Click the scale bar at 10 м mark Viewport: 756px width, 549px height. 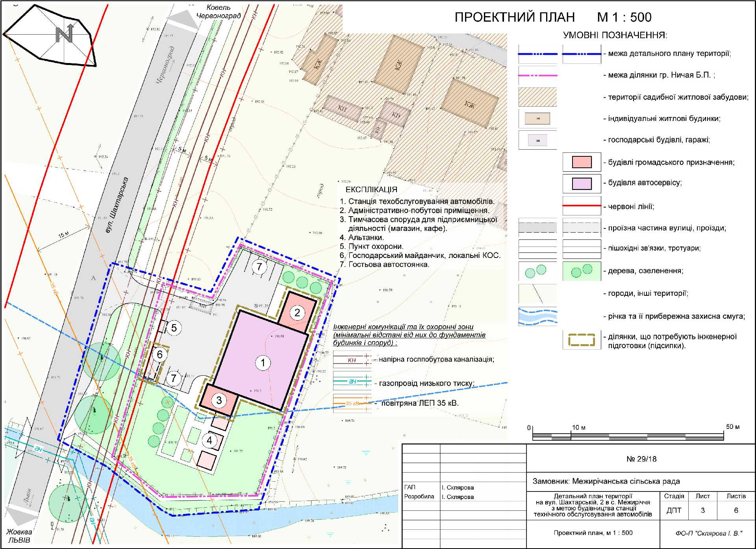[571, 436]
